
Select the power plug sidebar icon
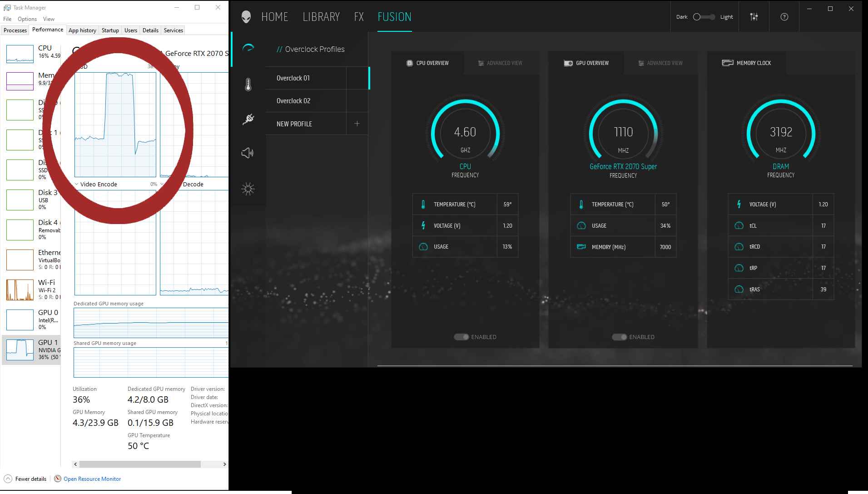tap(248, 119)
